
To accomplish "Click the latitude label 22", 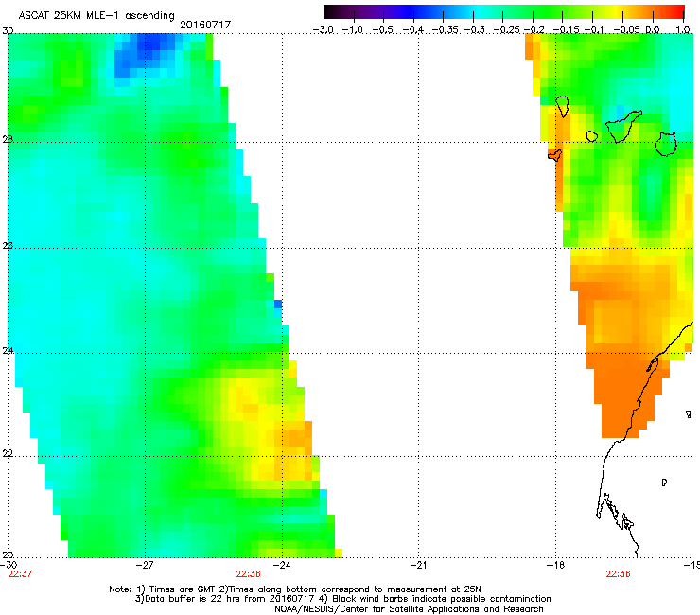I will coord(8,453).
